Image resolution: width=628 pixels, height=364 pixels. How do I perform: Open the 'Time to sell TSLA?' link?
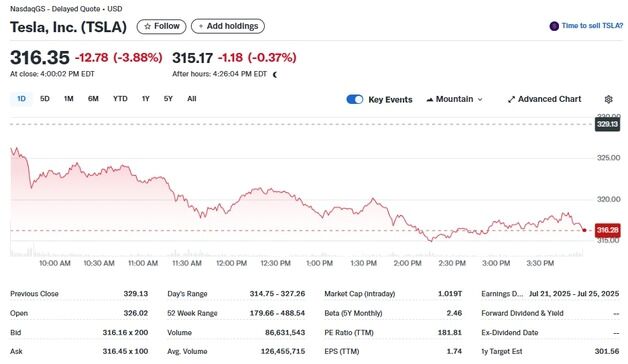(592, 26)
